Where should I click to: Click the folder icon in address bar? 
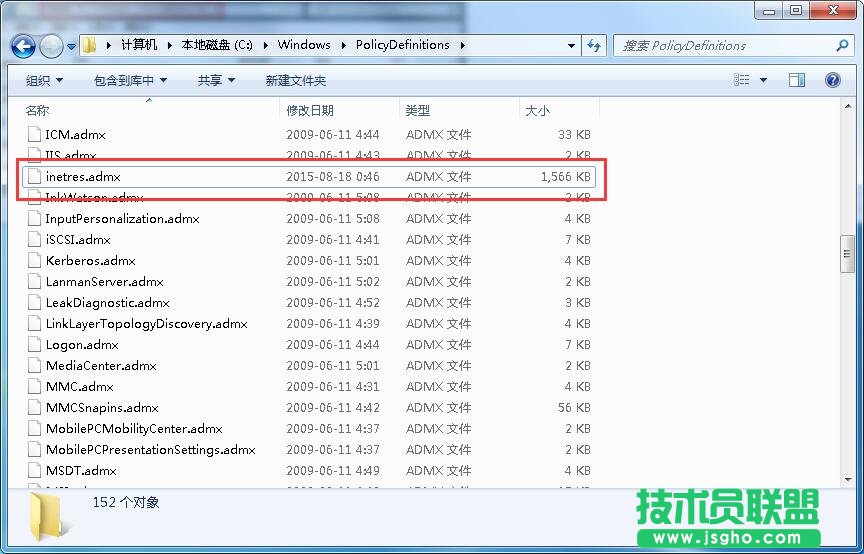click(89, 45)
